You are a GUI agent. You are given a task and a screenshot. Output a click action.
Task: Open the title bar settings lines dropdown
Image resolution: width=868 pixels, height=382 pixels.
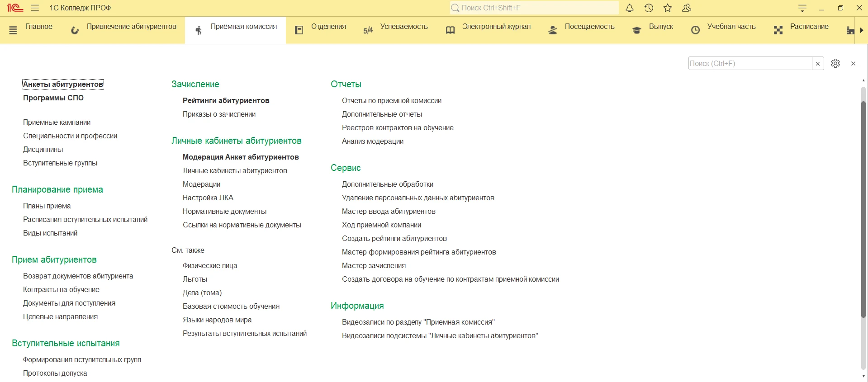pyautogui.click(x=802, y=8)
